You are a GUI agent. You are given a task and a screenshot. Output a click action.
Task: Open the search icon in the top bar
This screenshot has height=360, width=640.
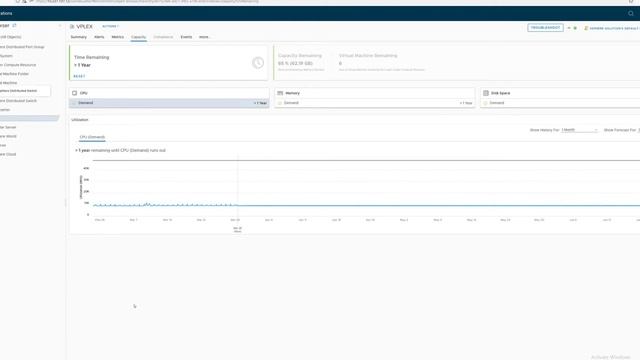[x=631, y=13]
